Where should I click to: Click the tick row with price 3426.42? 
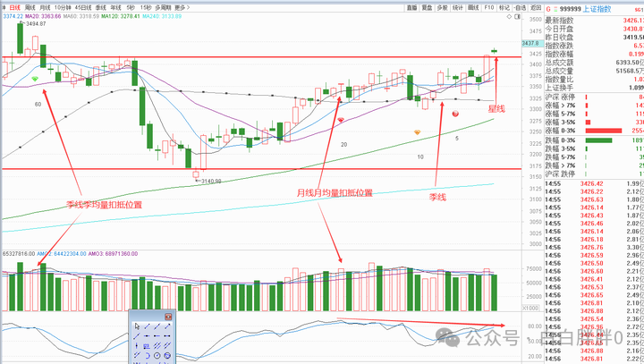tap(594, 183)
